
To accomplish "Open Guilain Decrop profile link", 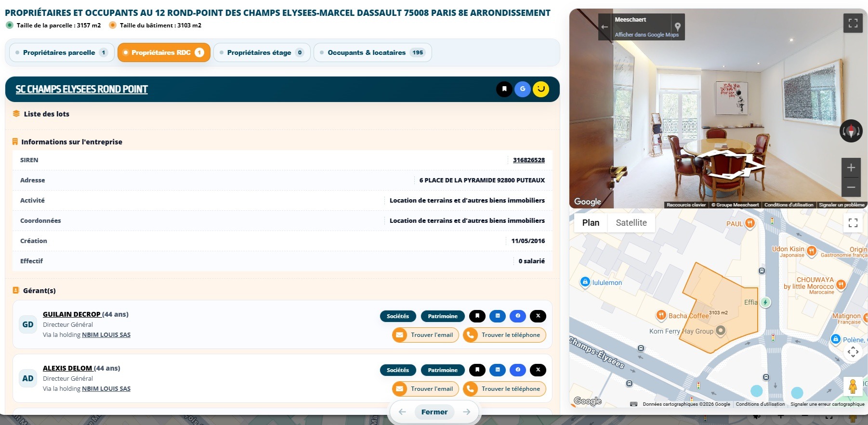I will pyautogui.click(x=72, y=314).
